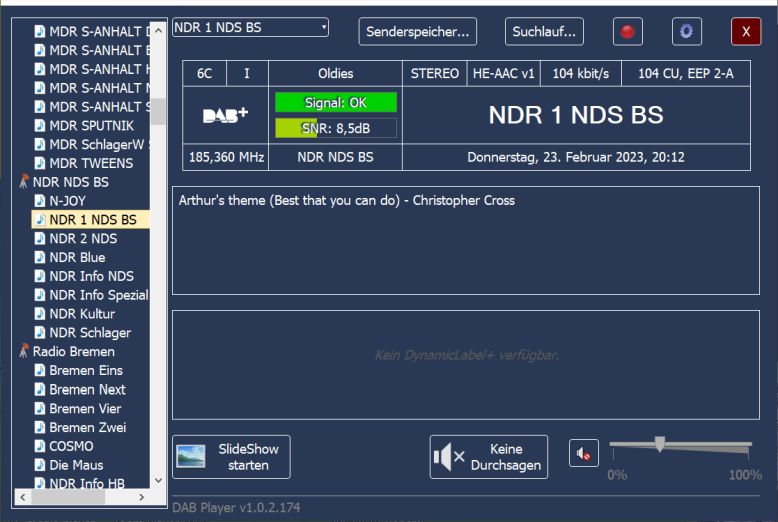778x522 pixels.
Task: Click the station list scroll up arrow
Action: pos(158,30)
